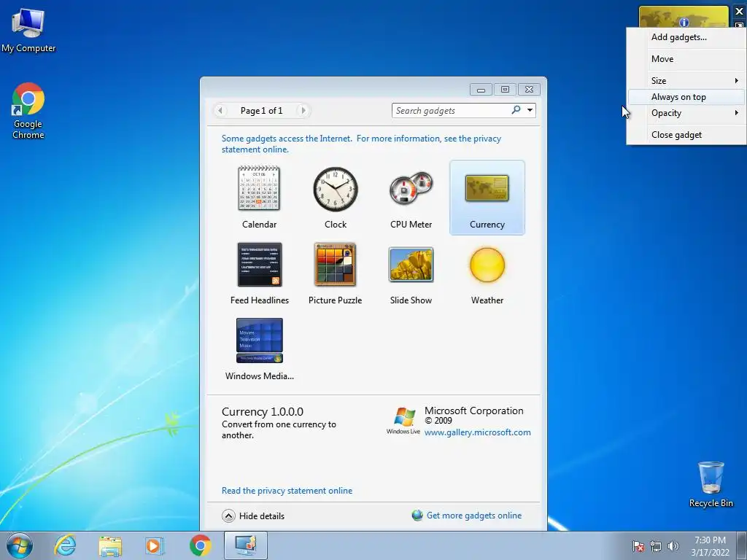The image size is (747, 560).
Task: Expand the Opacity submenu
Action: [686, 113]
